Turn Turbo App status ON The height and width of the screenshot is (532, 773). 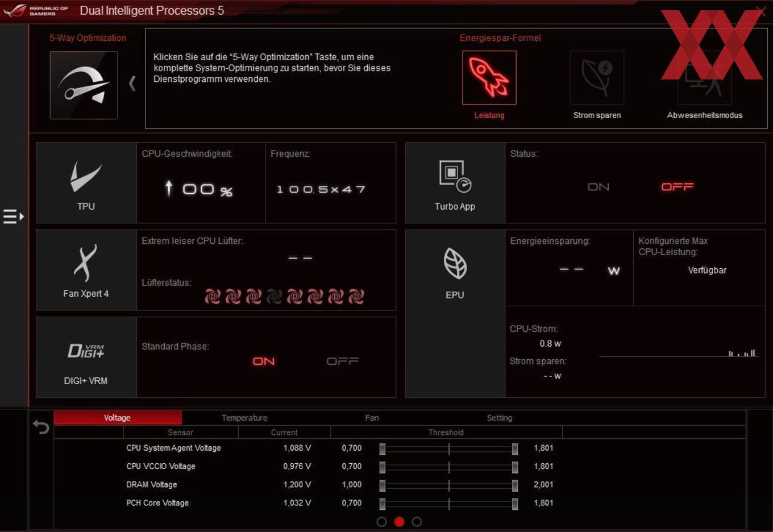[599, 187]
